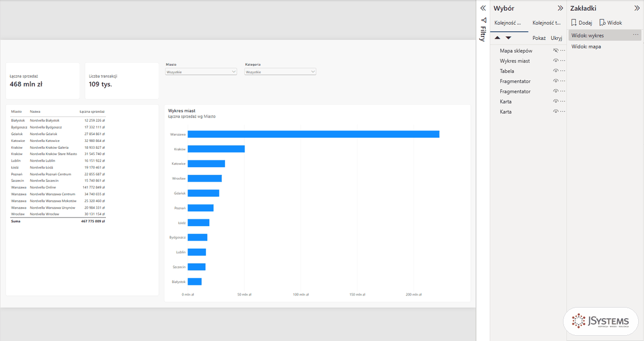Select the Katowice bar in the chart
Image resolution: width=644 pixels, height=341 pixels.
(x=207, y=164)
